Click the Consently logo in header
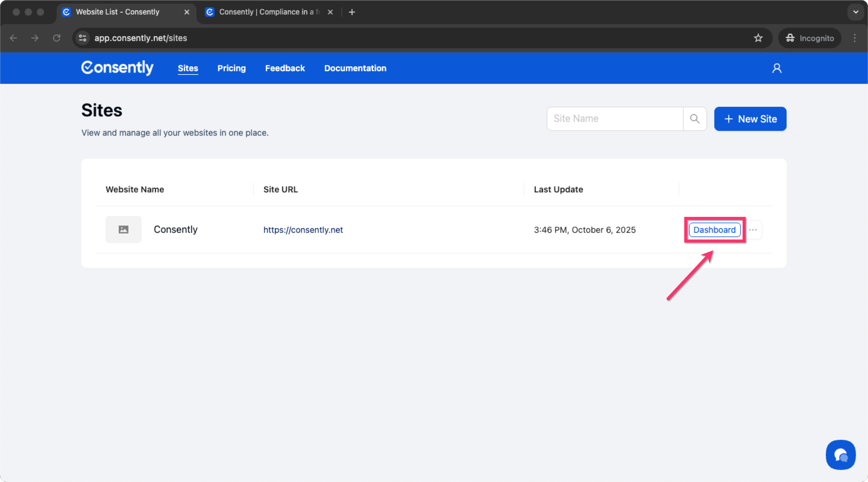The image size is (868, 482). tap(117, 68)
